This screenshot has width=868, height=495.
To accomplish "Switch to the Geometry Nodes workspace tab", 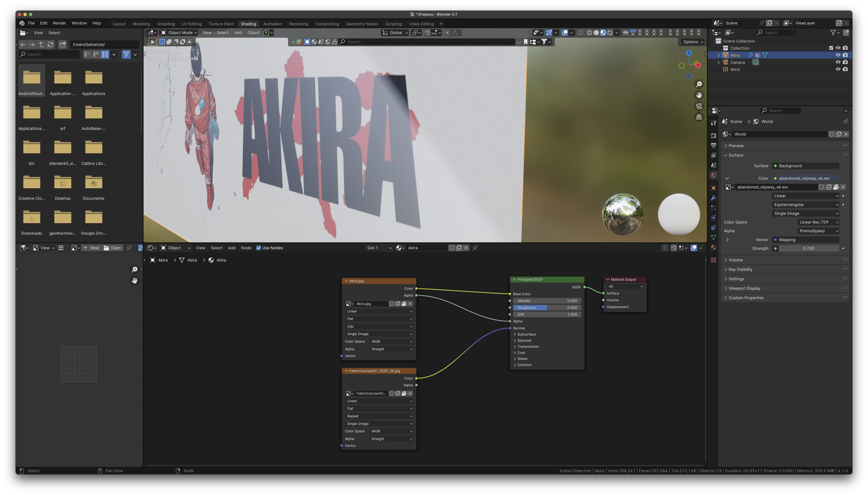I will 362,24.
